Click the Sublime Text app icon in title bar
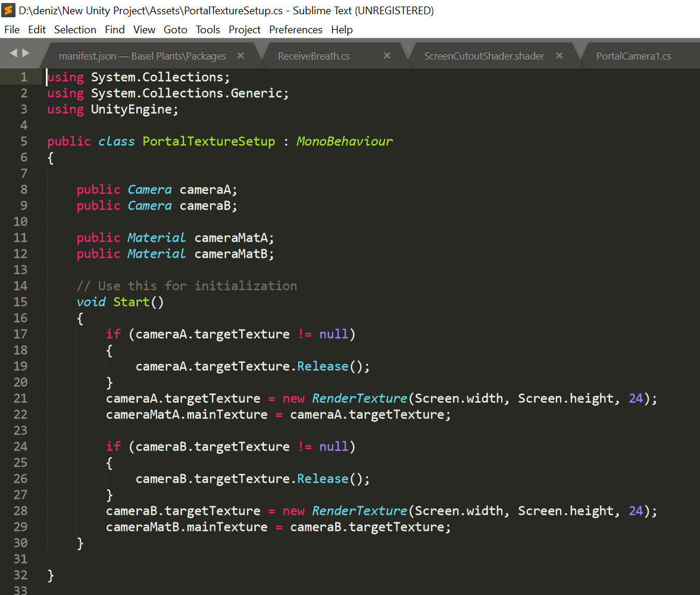 (x=8, y=11)
